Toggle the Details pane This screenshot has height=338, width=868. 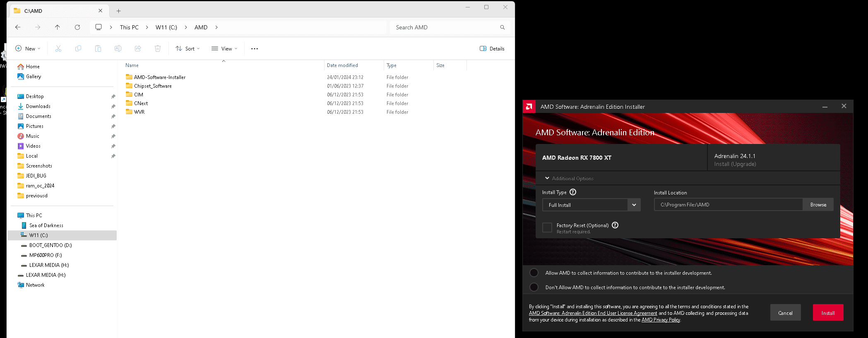(x=492, y=48)
